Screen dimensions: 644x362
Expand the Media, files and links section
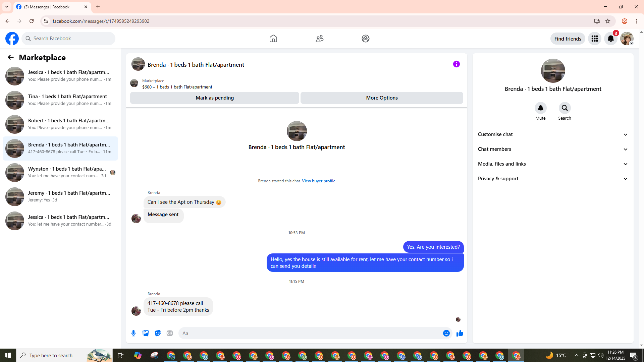[553, 164]
